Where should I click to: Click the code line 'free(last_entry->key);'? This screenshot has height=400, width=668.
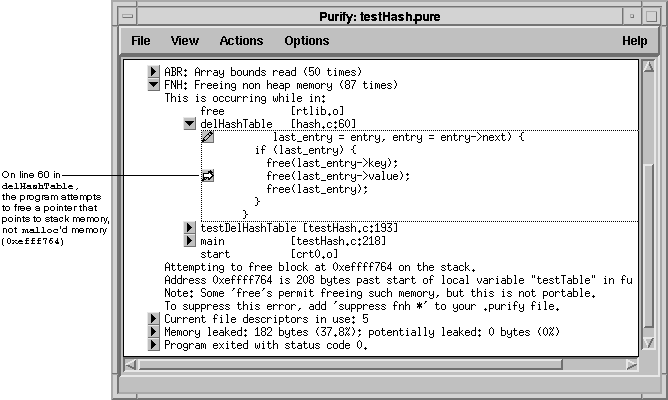(x=332, y=163)
